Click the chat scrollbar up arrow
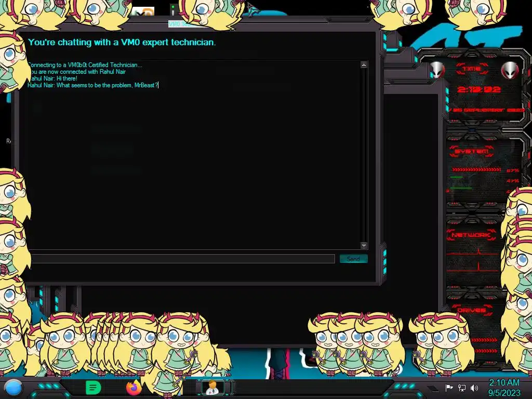The width and height of the screenshot is (532, 399). pyautogui.click(x=364, y=65)
